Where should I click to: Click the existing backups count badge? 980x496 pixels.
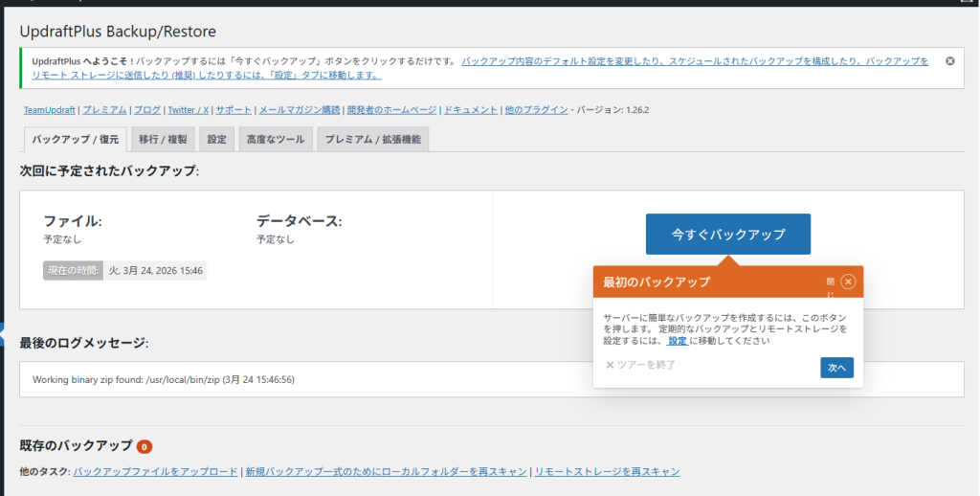click(144, 447)
